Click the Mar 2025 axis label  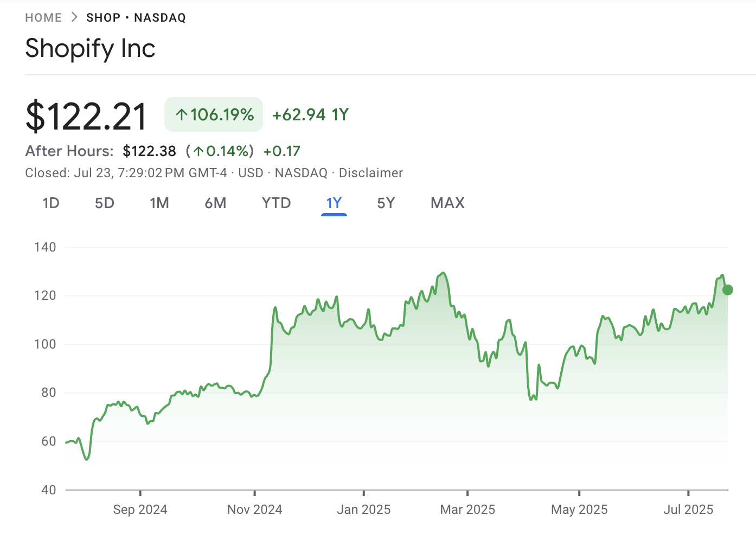click(x=467, y=510)
